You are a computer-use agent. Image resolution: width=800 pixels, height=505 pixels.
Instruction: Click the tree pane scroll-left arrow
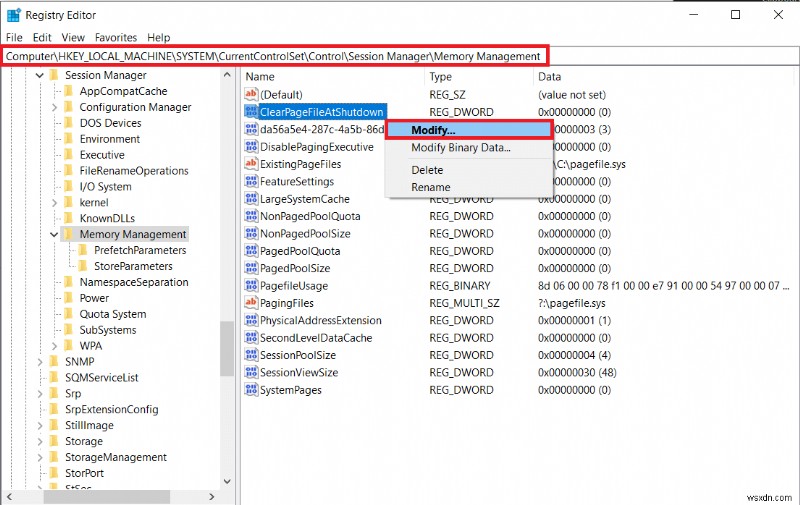pyautogui.click(x=9, y=496)
